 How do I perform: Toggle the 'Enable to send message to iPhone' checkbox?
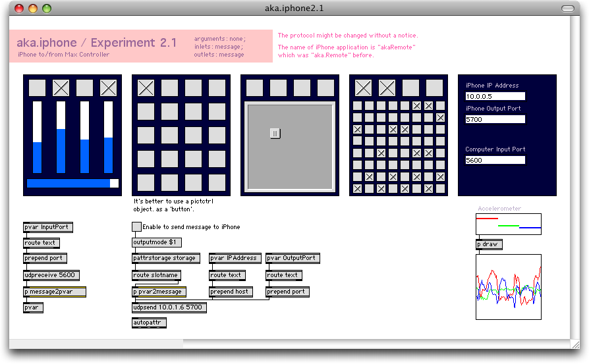point(137,226)
